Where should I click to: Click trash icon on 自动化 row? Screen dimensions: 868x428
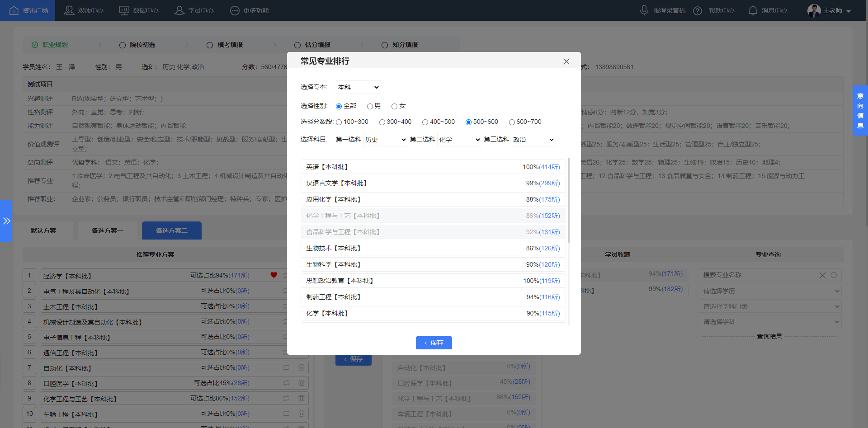tap(302, 367)
